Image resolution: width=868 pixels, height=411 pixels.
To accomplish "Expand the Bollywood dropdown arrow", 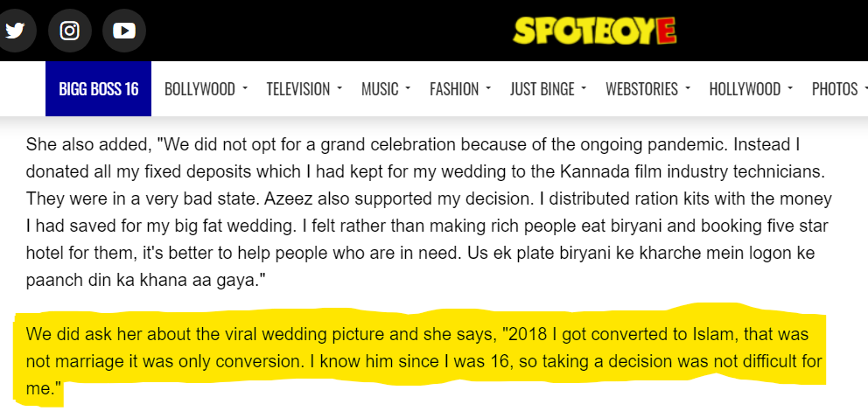I will pyautogui.click(x=245, y=88).
